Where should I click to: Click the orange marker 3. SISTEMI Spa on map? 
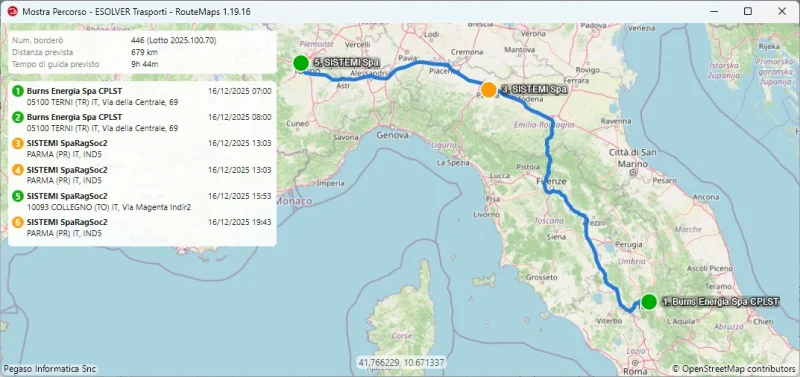(489, 90)
